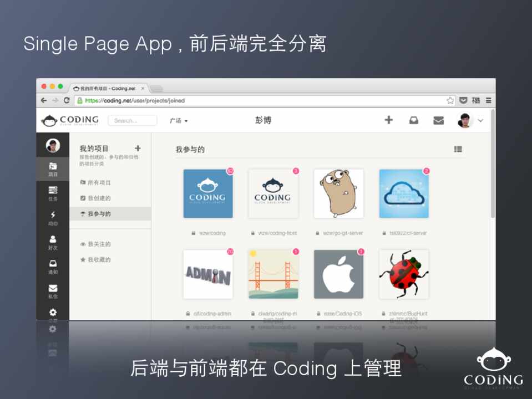Go to 好友 friends in the sidebar
Image resolution: width=532 pixels, height=399 pixels.
click(53, 242)
